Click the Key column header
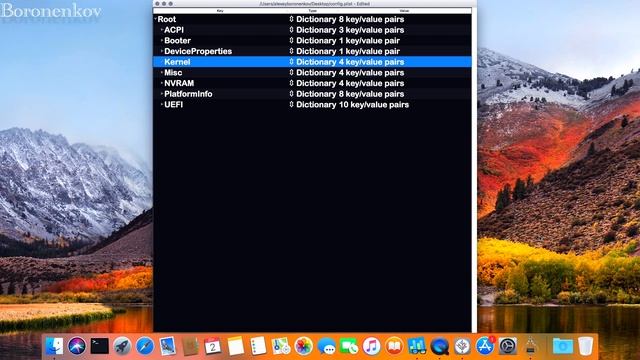This screenshot has height=360, width=640. pyautogui.click(x=220, y=11)
